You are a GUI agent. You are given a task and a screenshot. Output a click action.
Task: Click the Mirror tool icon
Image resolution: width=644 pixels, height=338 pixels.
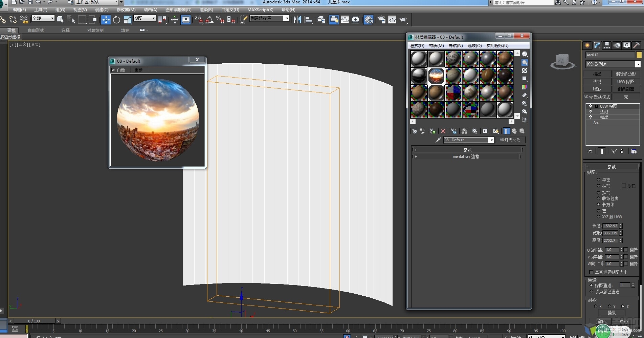pos(297,20)
